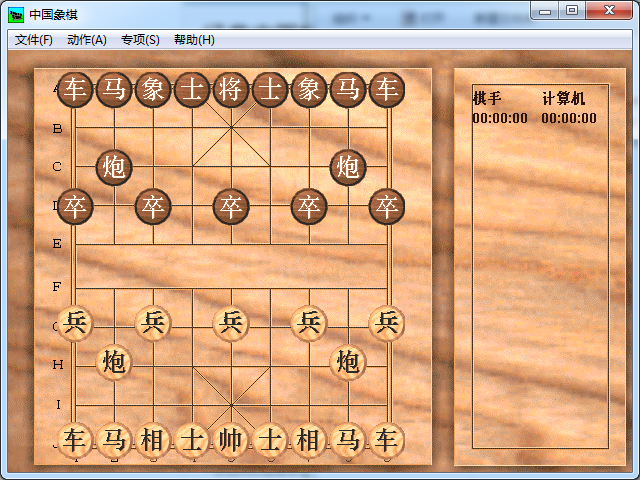
Task: Select the red 帅 general piece
Action: click(x=231, y=440)
